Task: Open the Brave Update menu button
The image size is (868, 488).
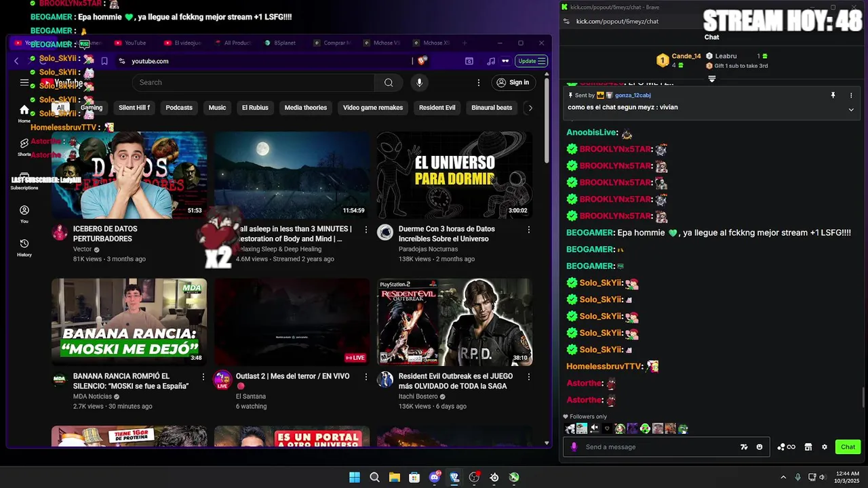Action: pyautogui.click(x=532, y=61)
